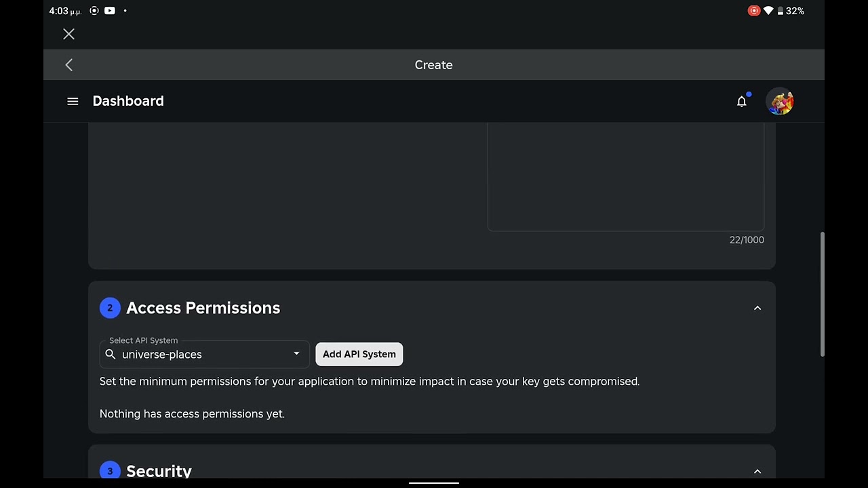Click the 4:03 clock in status bar
The height and width of the screenshot is (488, 868).
65,11
